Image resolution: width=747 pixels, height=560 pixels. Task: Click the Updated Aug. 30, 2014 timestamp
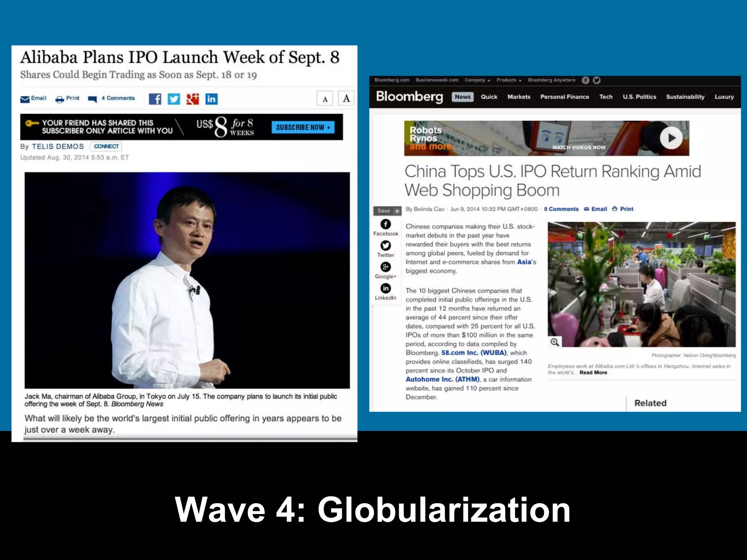coord(74,157)
